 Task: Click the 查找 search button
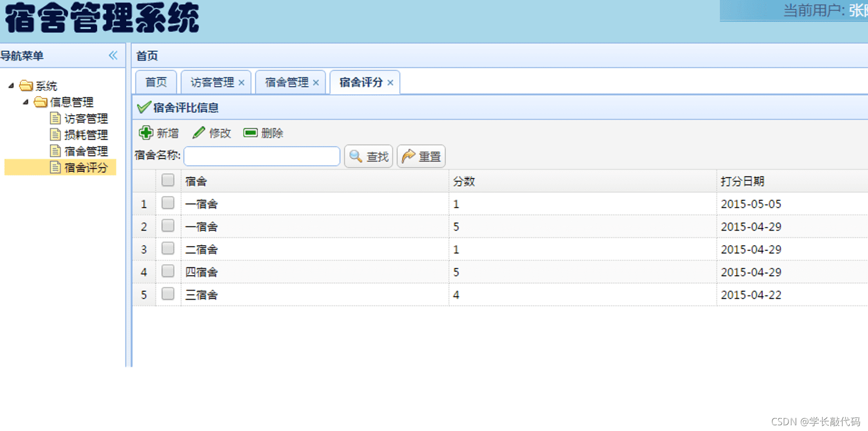[x=369, y=156]
